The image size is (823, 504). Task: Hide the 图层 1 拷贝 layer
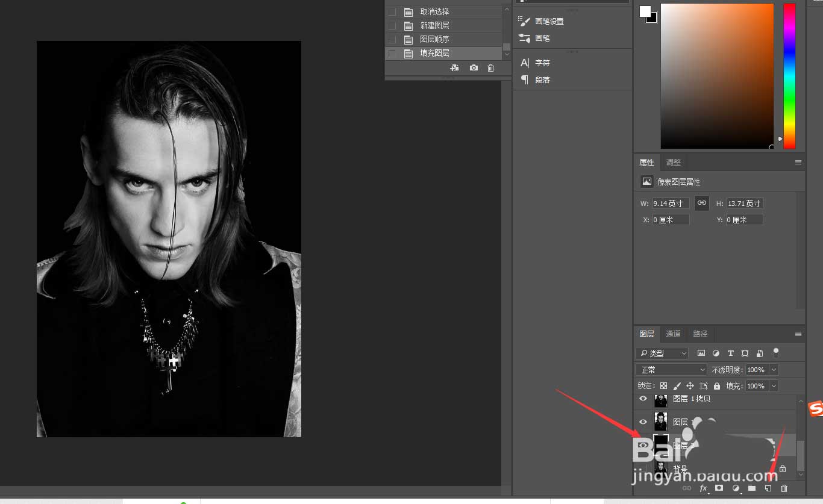643,399
